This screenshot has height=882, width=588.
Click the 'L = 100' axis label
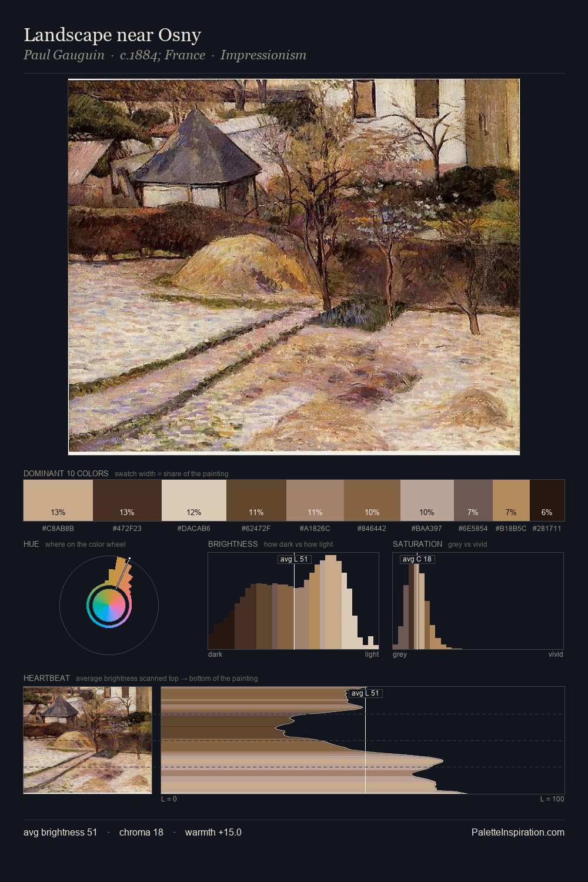coord(552,799)
